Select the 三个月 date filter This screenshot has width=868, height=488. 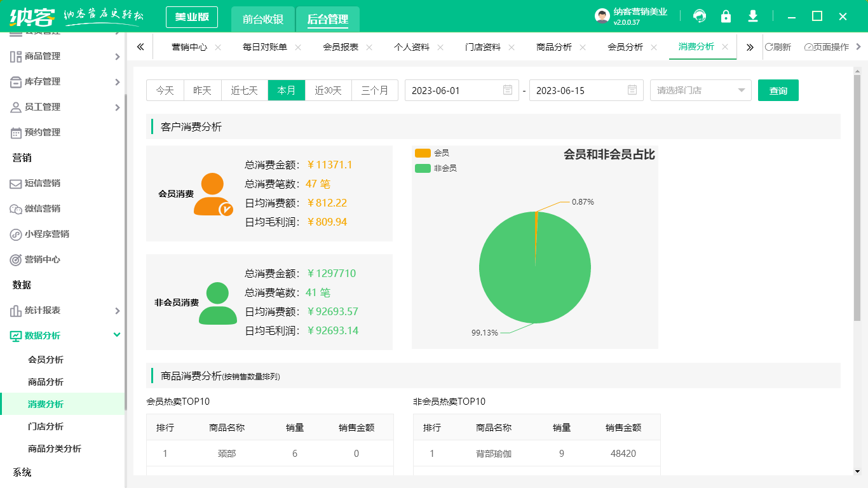pyautogui.click(x=376, y=90)
